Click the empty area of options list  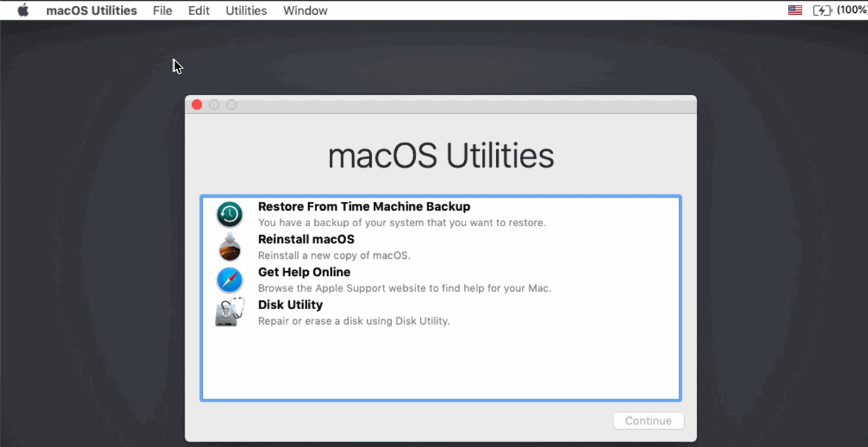click(441, 363)
